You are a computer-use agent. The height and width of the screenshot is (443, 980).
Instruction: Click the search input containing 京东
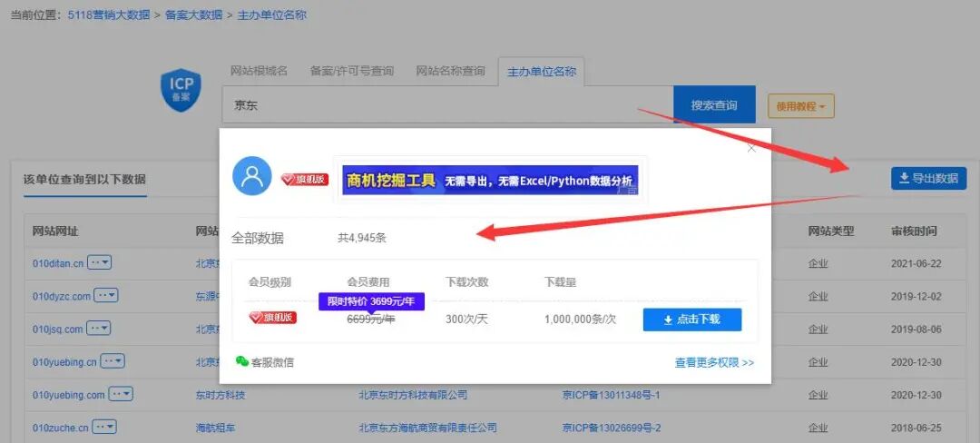447,105
